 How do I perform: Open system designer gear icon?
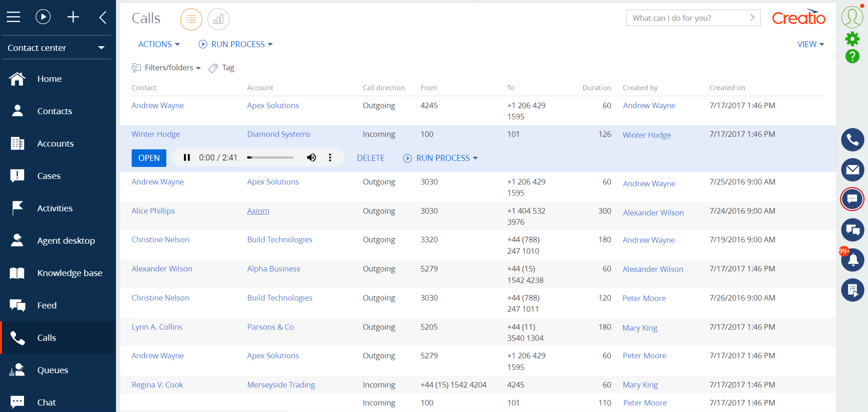pos(852,38)
